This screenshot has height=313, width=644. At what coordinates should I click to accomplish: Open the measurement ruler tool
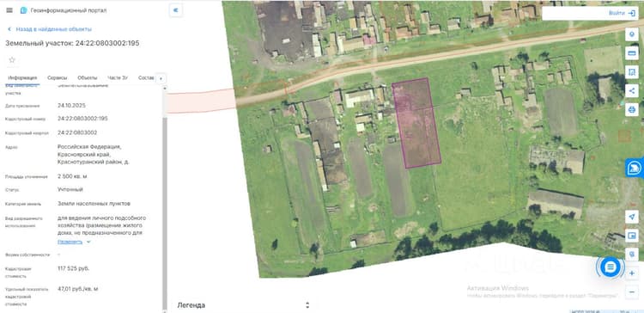coord(631,53)
